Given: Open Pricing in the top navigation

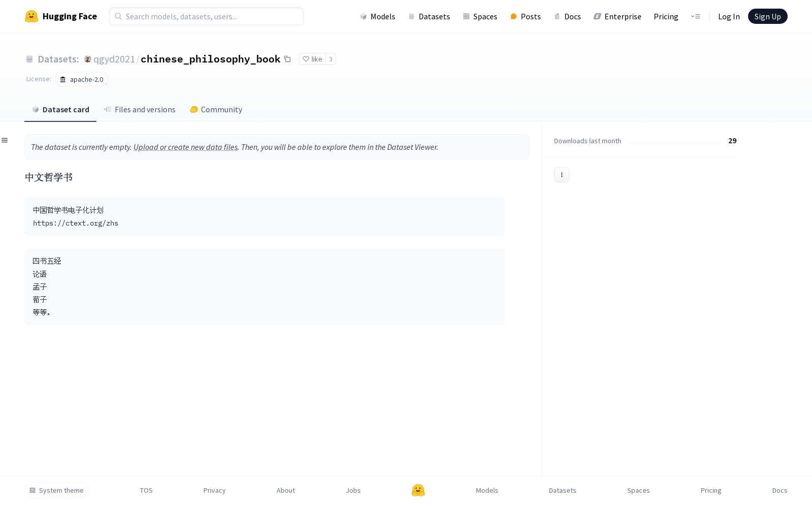Looking at the screenshot, I should click(666, 17).
